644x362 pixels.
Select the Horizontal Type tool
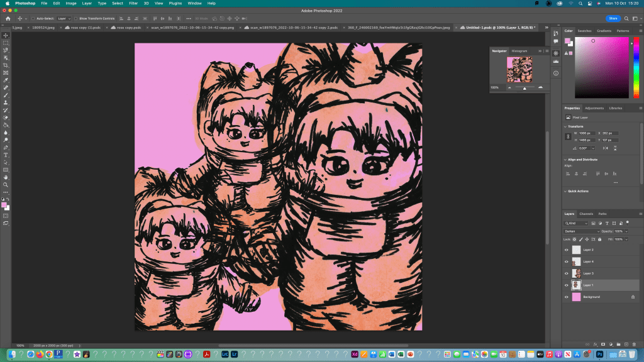coord(6,155)
